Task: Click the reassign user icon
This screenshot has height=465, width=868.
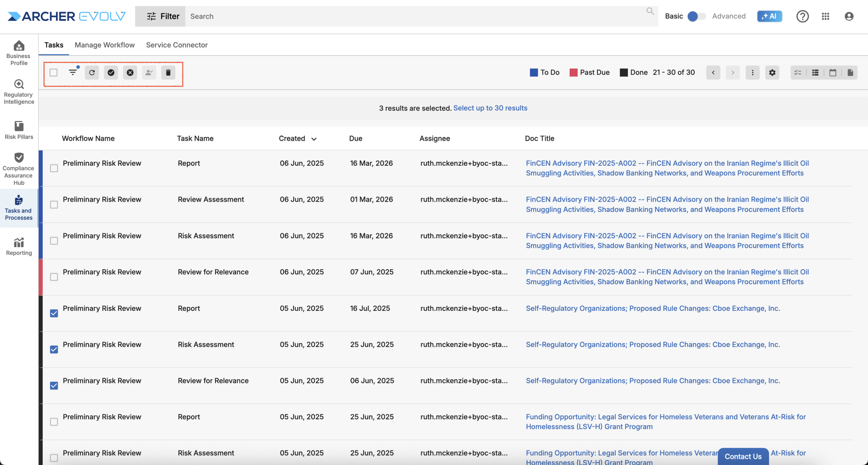Action: coord(149,73)
